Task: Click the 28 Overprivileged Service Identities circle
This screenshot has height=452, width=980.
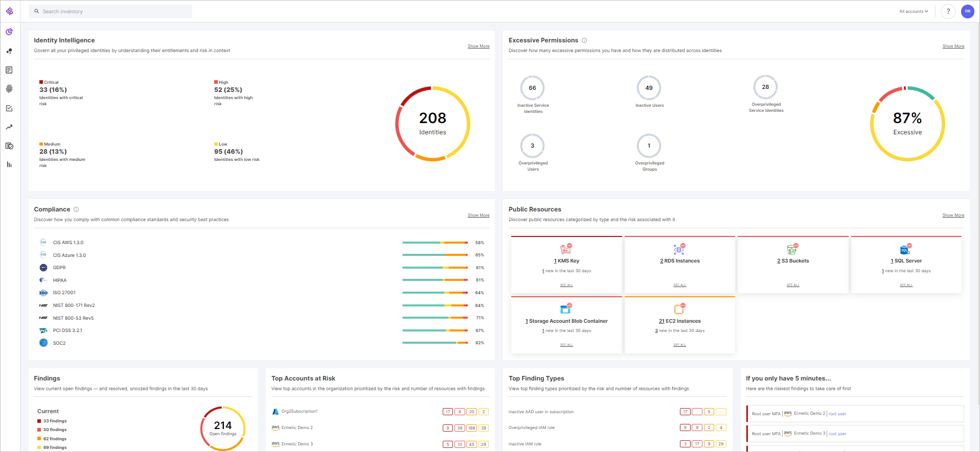Action: tap(765, 87)
